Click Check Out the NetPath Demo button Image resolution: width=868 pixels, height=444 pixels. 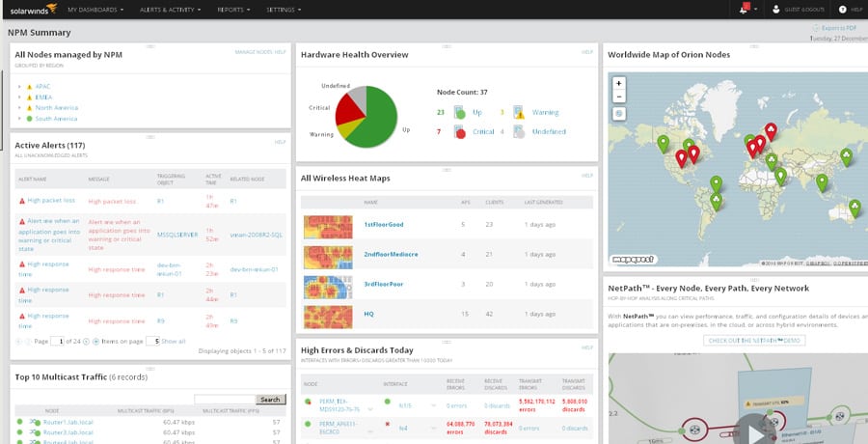click(x=754, y=341)
